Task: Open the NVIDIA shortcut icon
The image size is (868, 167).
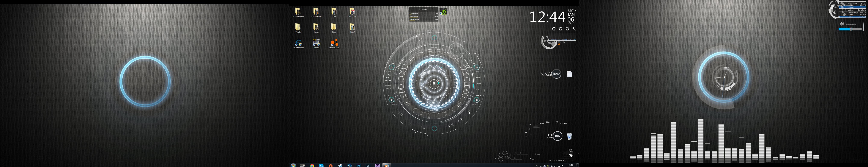Action: pos(443,11)
